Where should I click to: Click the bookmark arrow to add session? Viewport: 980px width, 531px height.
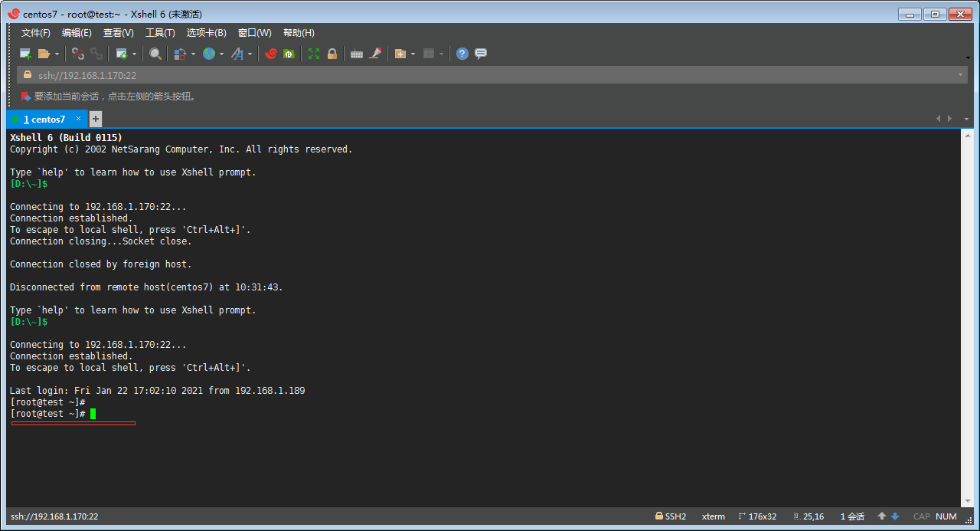(x=26, y=97)
